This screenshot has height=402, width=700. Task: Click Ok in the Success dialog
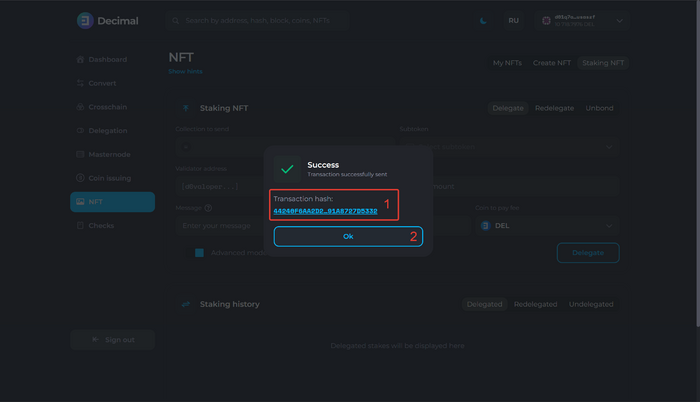[348, 236]
